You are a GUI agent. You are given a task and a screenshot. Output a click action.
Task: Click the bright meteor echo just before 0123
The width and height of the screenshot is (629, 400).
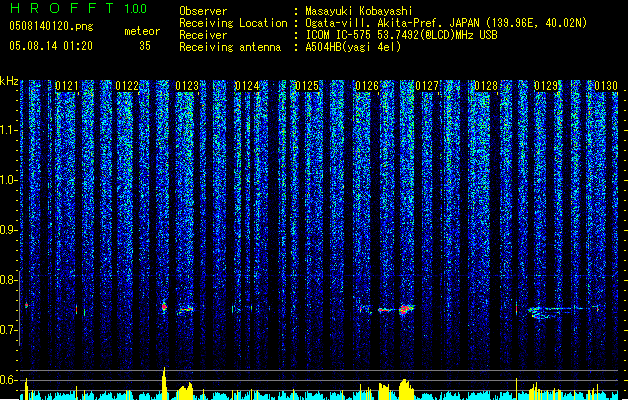tap(164, 307)
